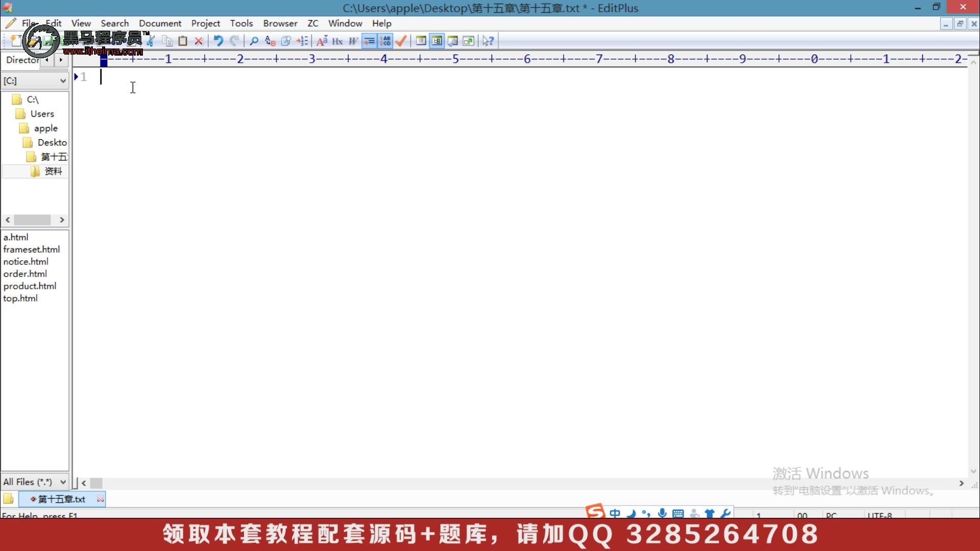Open the Document menu
The width and height of the screenshot is (980, 551).
(x=160, y=23)
